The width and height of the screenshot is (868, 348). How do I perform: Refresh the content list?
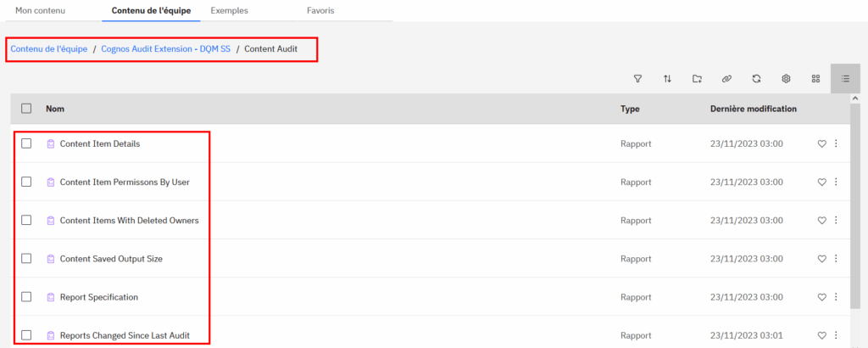[756, 79]
